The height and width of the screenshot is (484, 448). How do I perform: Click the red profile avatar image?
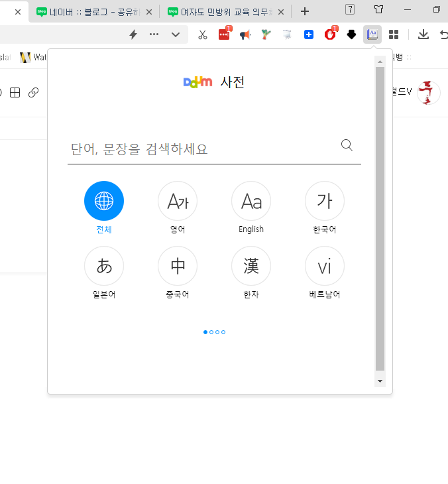(x=428, y=93)
